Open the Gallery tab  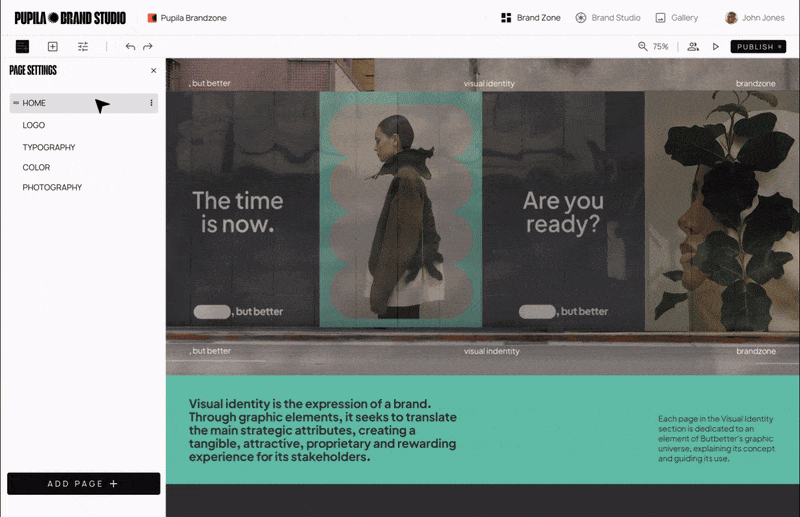677,18
